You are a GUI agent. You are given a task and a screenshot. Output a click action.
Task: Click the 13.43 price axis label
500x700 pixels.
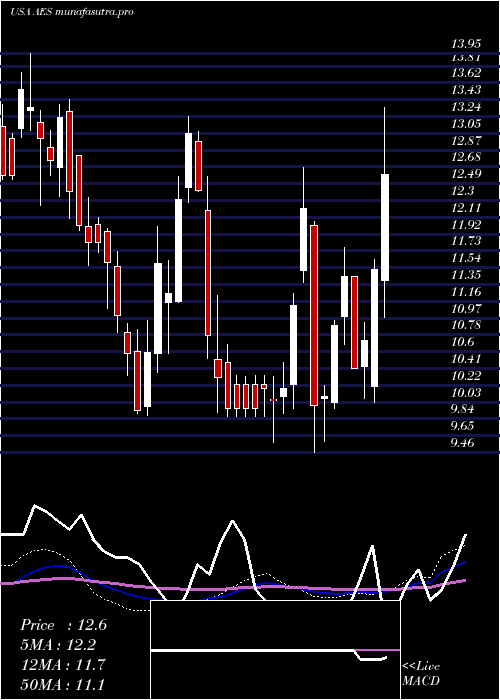[466, 90]
